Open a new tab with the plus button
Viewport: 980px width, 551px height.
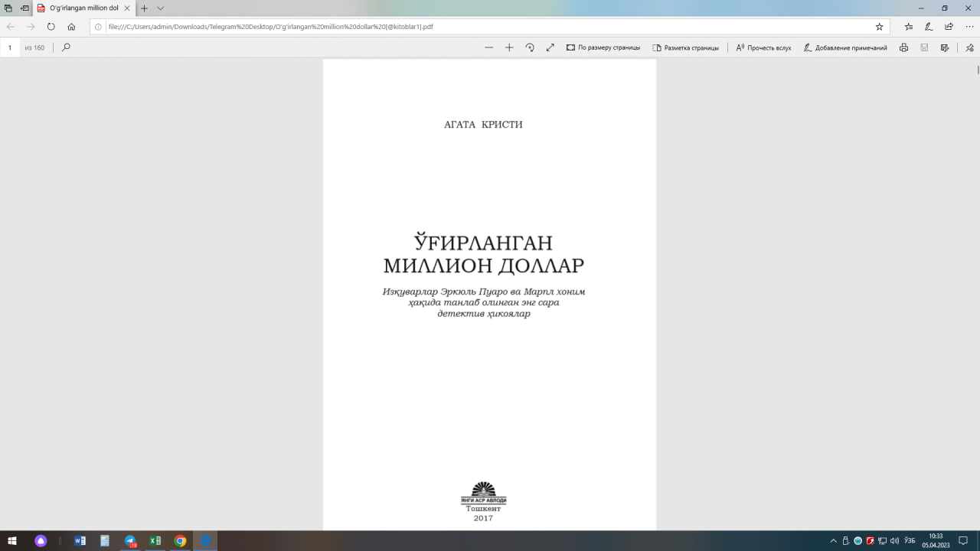(x=144, y=8)
